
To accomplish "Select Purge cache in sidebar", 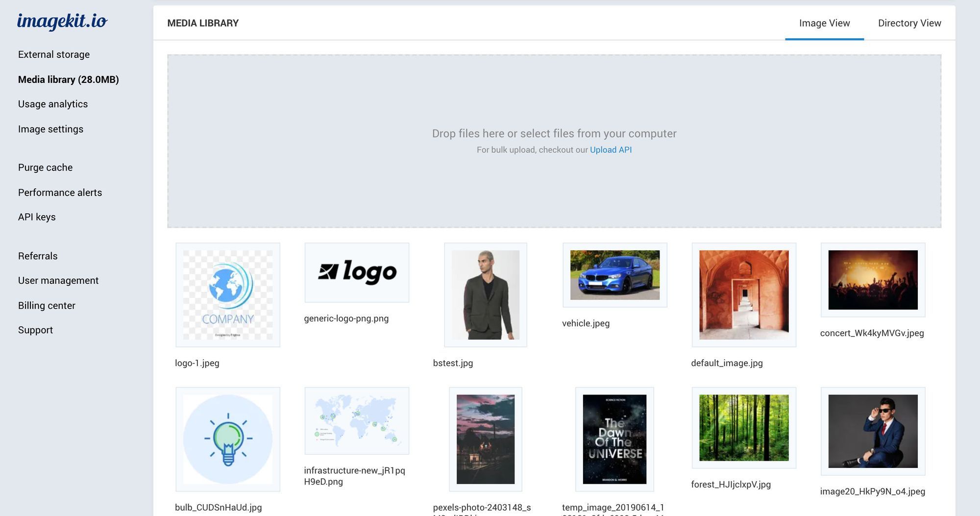I will [x=45, y=168].
